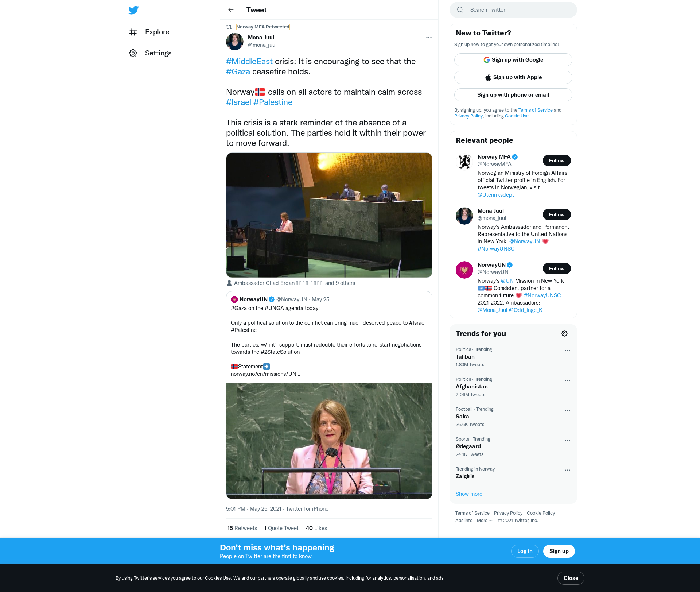Click the search magnifier icon
Viewport: 700px width, 592px height.
point(460,10)
